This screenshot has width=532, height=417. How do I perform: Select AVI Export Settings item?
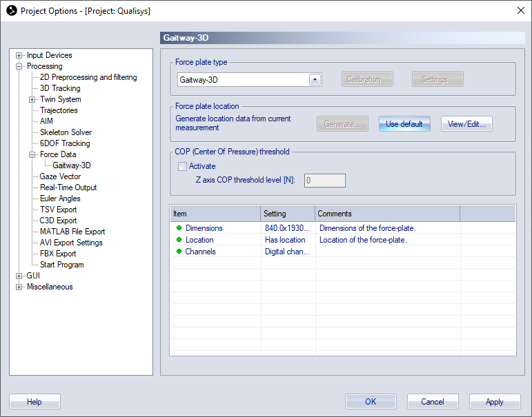(x=71, y=243)
